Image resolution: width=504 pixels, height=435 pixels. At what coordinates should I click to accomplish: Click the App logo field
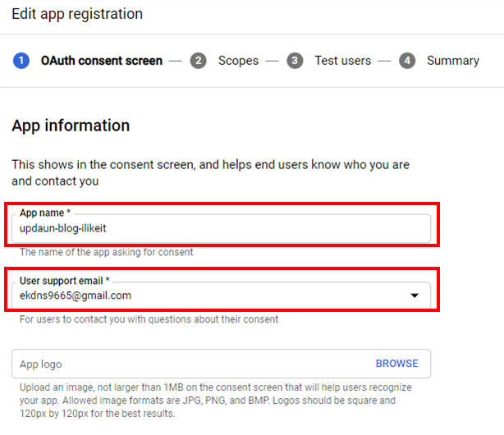[x=221, y=364]
